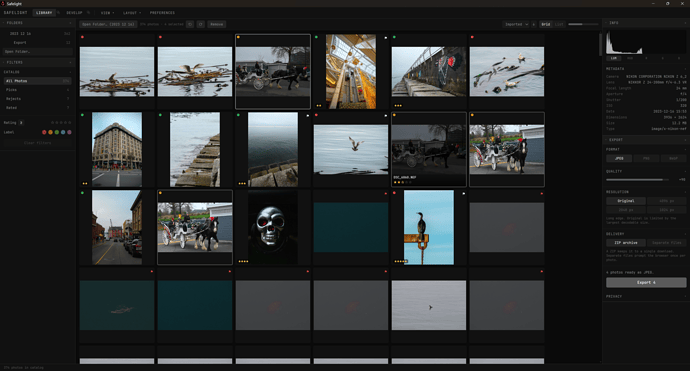The image size is (690, 371).
Task: Toggle sort direction arrow beside Imported
Action: [x=534, y=24]
